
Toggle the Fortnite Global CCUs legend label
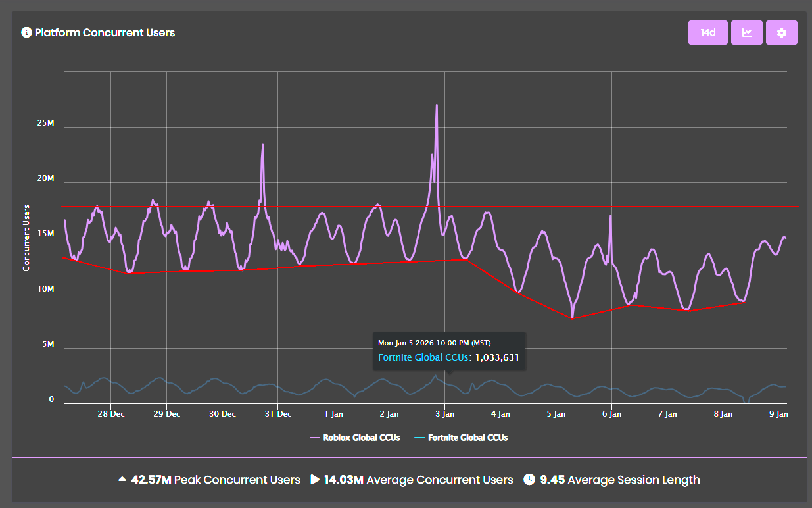[x=467, y=438]
